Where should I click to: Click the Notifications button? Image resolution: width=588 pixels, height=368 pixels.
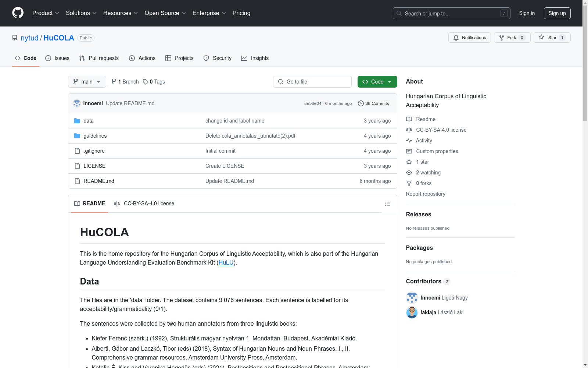pos(470,38)
